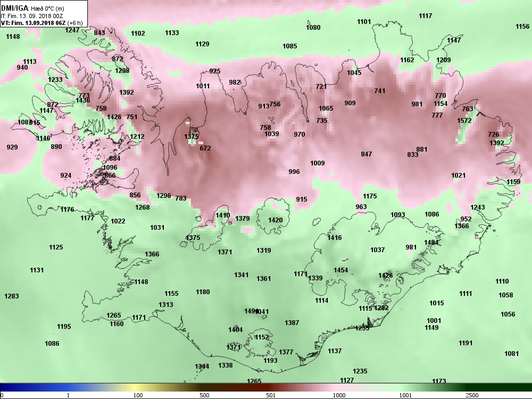Image resolution: width=532 pixels, height=399 pixels.
Task: Click the map value 1125
Action: pos(56,247)
